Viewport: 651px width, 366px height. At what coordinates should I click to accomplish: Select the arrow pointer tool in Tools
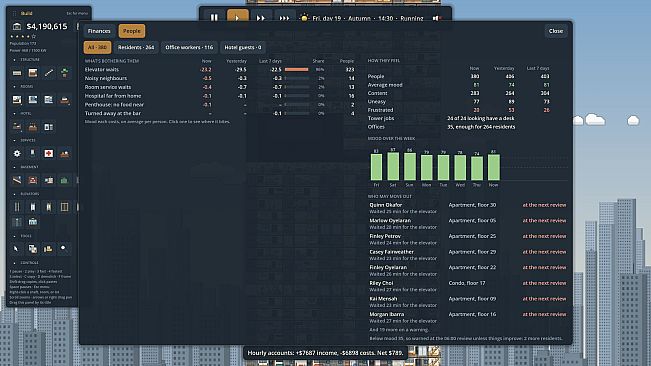tap(17, 249)
